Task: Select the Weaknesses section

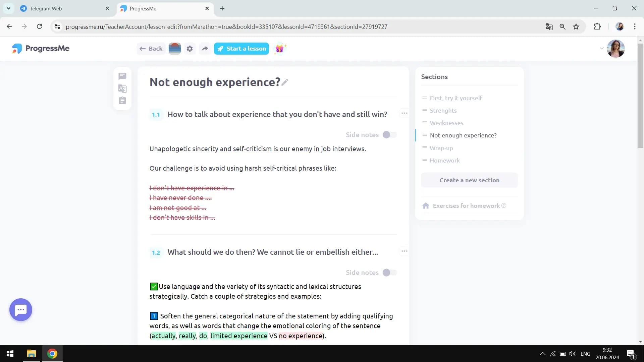Action: click(446, 123)
